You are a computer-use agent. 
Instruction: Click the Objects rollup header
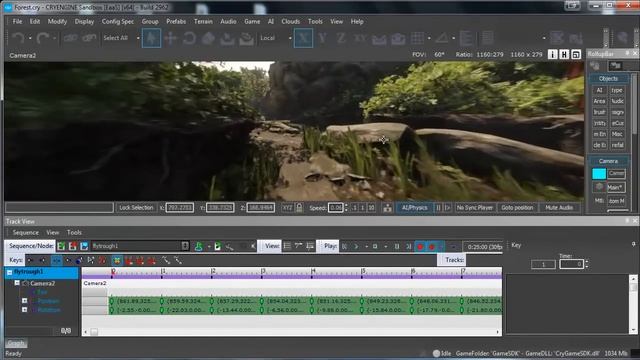(608, 78)
